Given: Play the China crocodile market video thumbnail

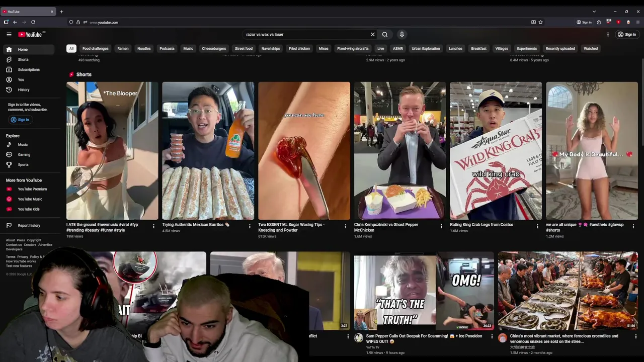Looking at the screenshot, I should pos(568,291).
